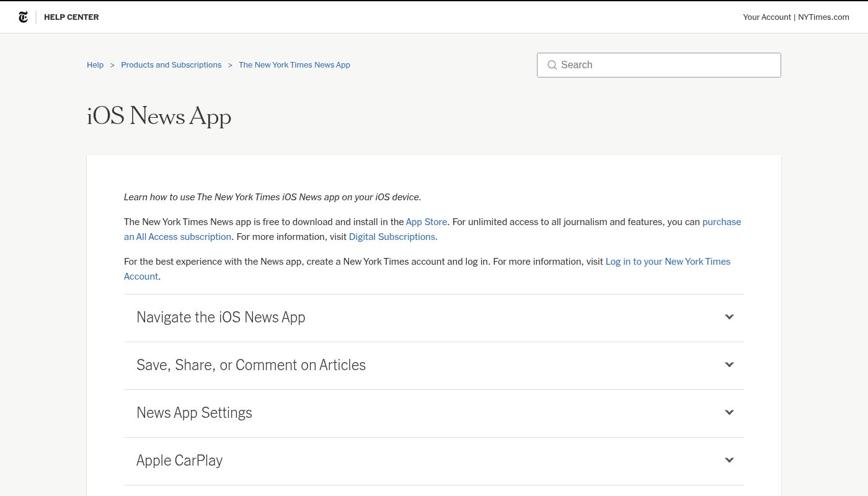The width and height of the screenshot is (868, 496).
Task: Click chevron icon beside News App Settings
Action: tap(729, 412)
